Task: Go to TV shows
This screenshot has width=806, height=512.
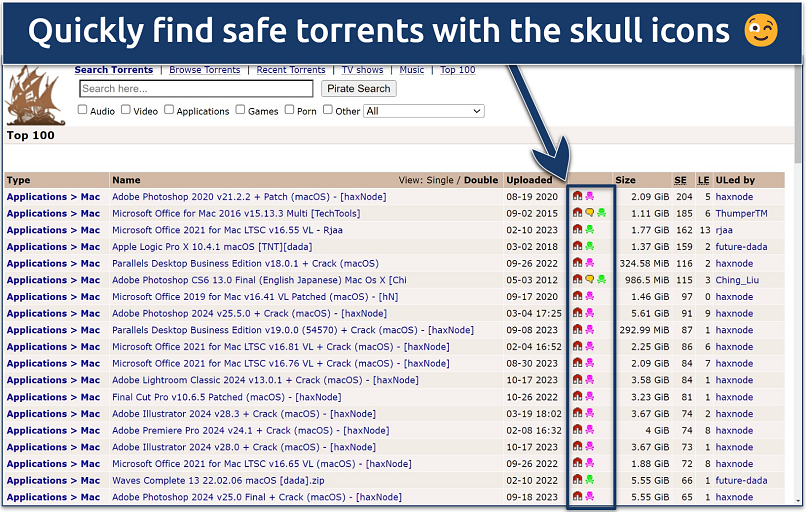Action: coord(362,70)
